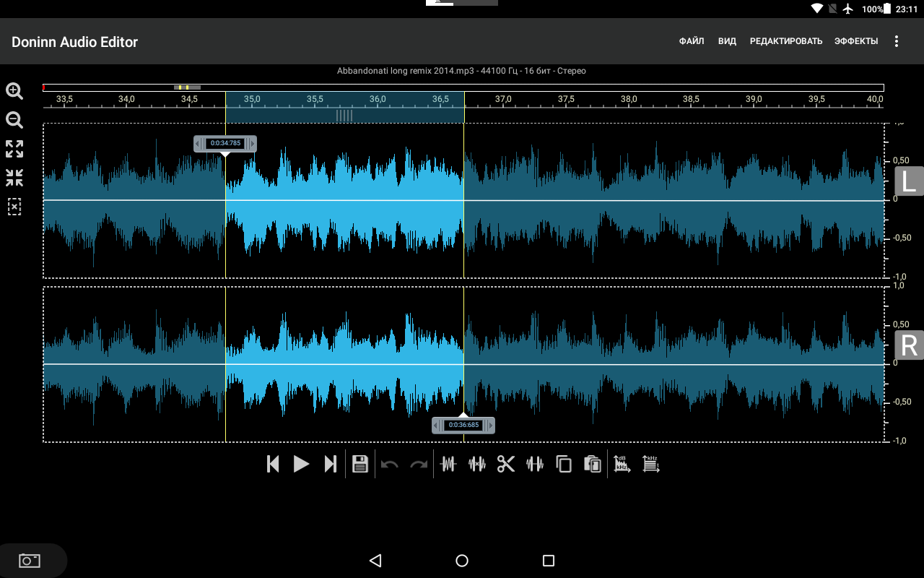Toggle the left channel L button
Image resolution: width=924 pixels, height=578 pixels.
[x=909, y=181]
